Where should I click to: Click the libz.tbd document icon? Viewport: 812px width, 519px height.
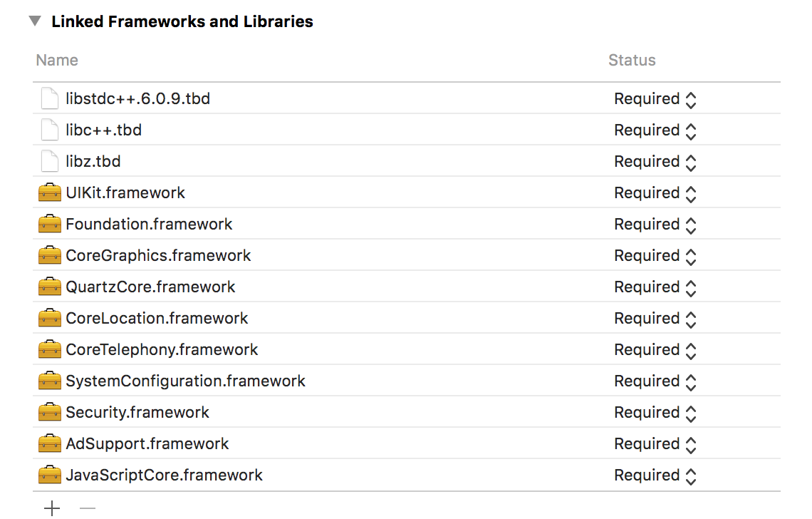tap(50, 161)
